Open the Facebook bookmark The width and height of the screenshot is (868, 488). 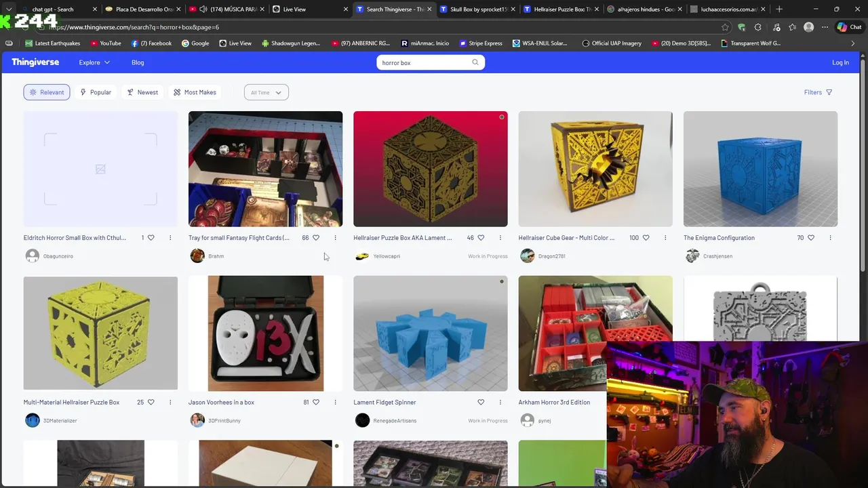[x=152, y=43]
